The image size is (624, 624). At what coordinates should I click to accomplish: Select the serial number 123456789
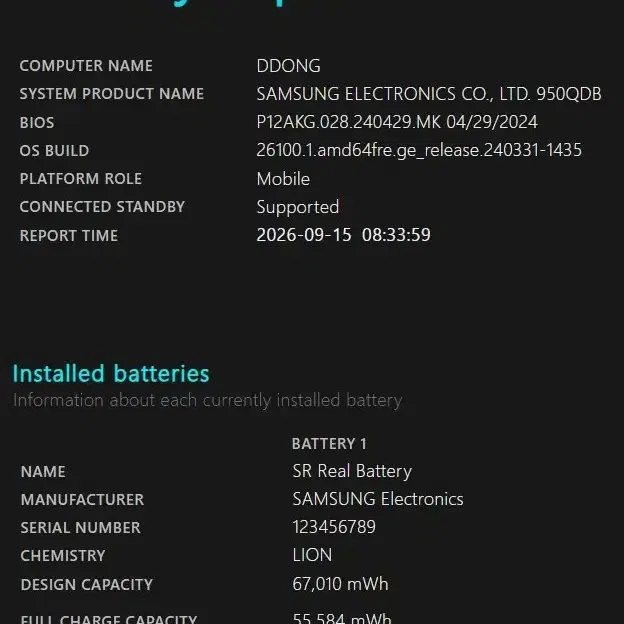[x=334, y=527]
